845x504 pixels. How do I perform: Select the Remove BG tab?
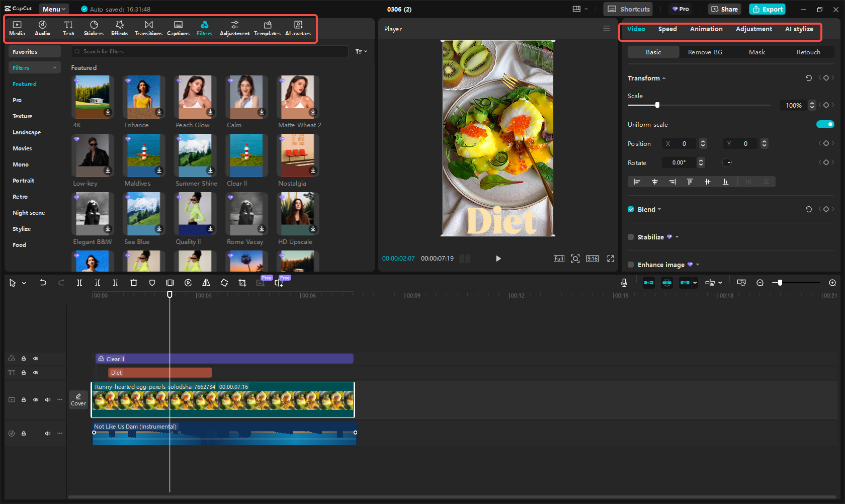coord(705,52)
